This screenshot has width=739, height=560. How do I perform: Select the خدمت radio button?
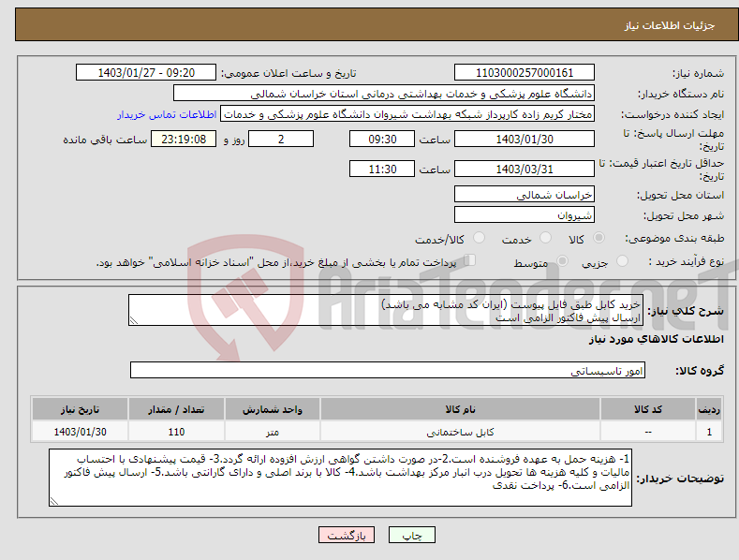pyautogui.click(x=545, y=238)
